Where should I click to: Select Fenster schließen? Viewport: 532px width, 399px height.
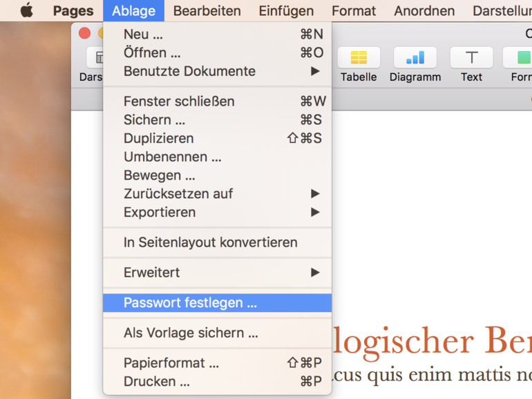pyautogui.click(x=217, y=101)
